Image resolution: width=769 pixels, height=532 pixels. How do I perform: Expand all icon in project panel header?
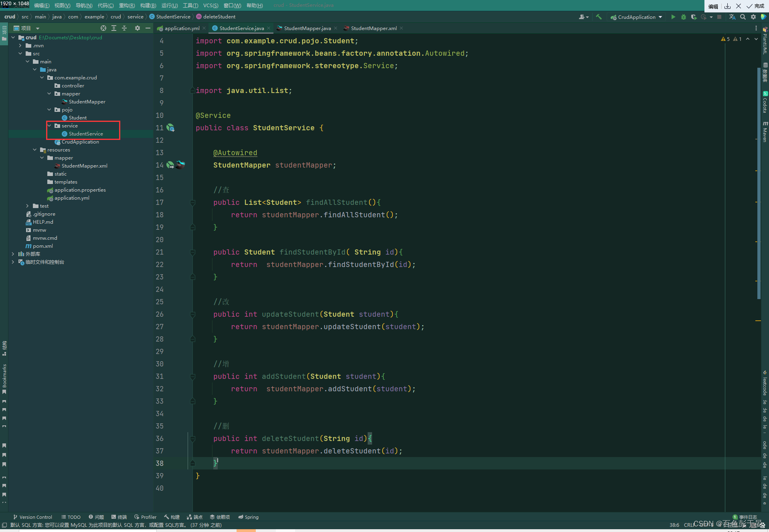(114, 28)
